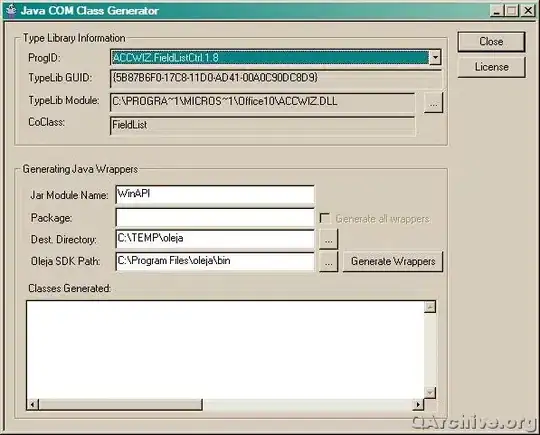Click the horizontal scrollbar right arrow
Viewport: 540px width, 435px height.
tap(418, 405)
